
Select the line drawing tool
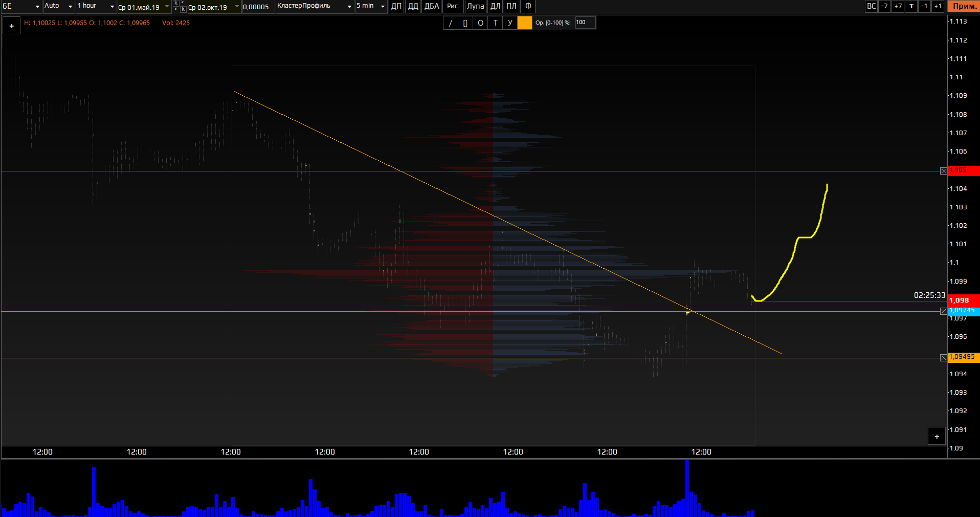pyautogui.click(x=450, y=23)
